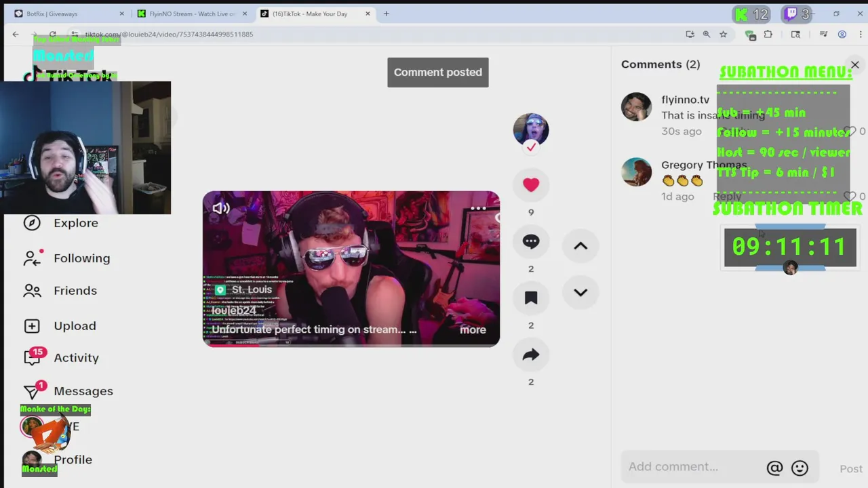Expand video caption with more
Viewport: 868px width, 488px height.
click(473, 330)
